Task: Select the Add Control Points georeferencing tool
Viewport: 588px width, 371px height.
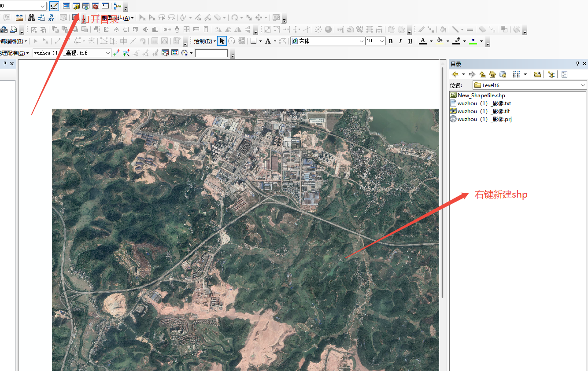Action: [x=116, y=53]
